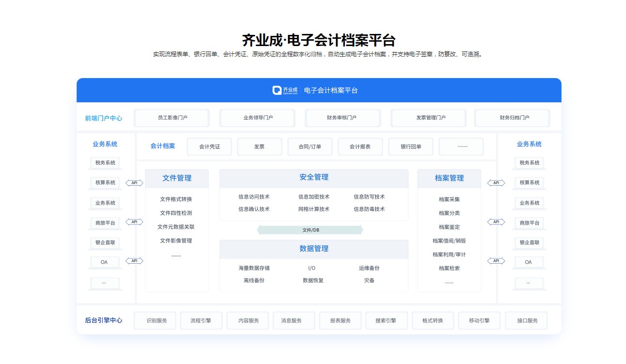626x364 pixels.
Task: Click 灾备 text
Action: pyautogui.click(x=369, y=281)
